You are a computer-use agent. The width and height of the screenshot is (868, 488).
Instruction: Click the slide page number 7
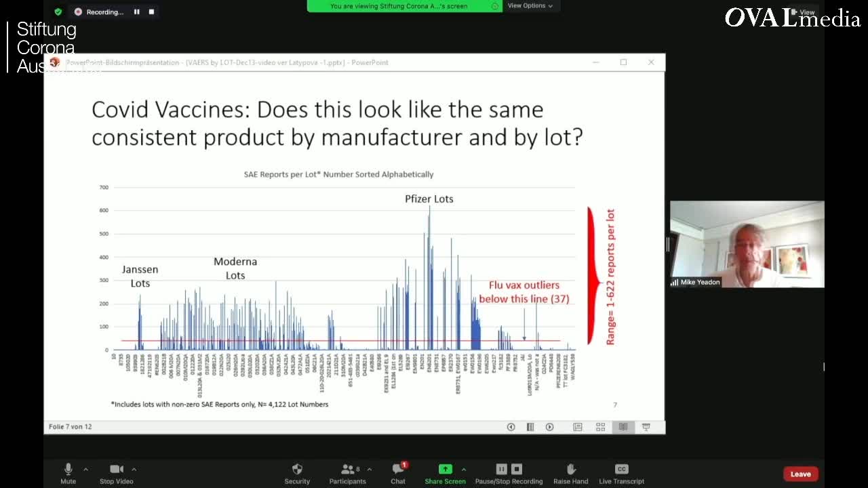point(615,405)
